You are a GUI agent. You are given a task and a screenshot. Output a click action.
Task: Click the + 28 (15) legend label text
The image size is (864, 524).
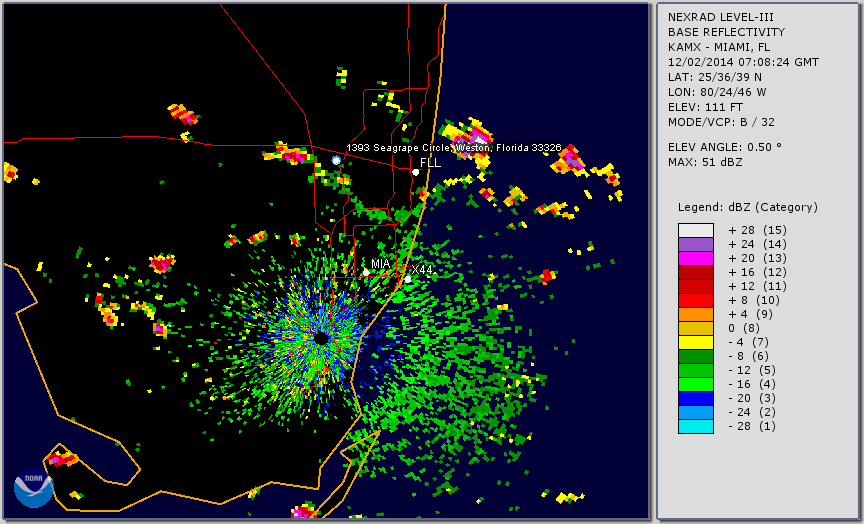click(757, 230)
